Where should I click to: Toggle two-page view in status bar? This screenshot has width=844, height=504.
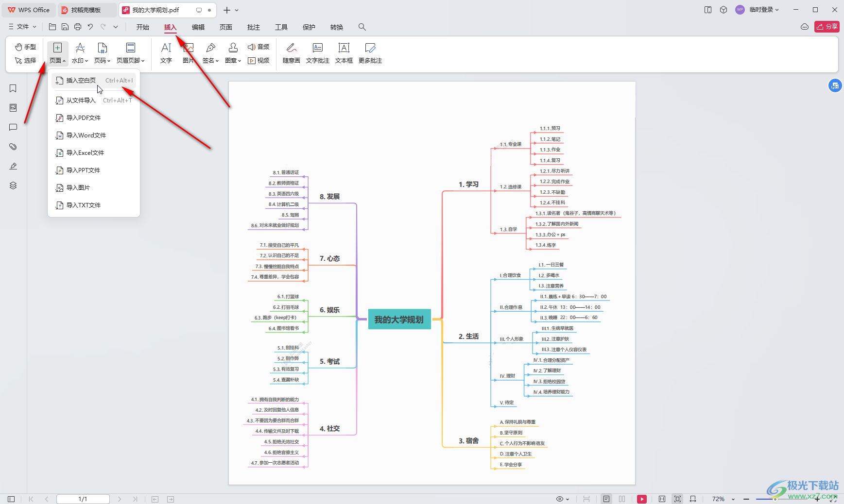click(x=622, y=499)
